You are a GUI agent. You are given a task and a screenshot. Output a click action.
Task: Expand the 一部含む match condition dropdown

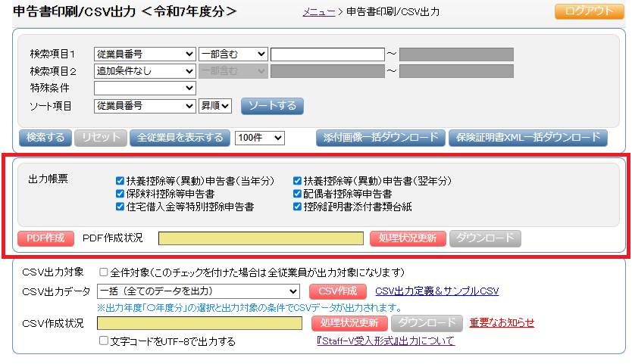click(233, 54)
